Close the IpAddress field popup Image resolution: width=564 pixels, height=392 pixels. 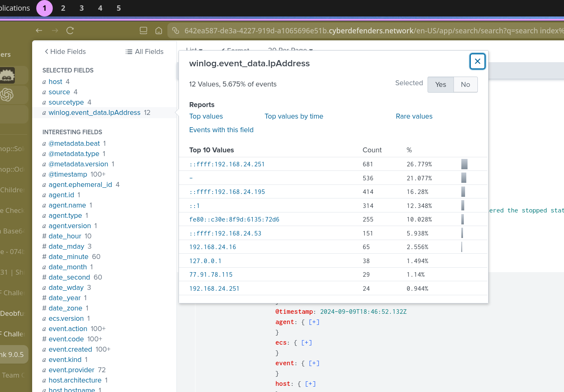point(477,61)
